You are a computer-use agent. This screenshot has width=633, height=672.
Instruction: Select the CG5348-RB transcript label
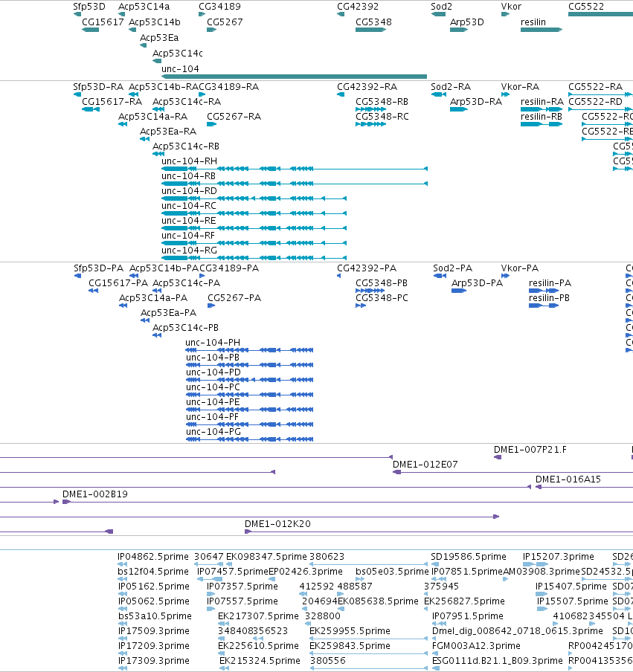(x=382, y=102)
